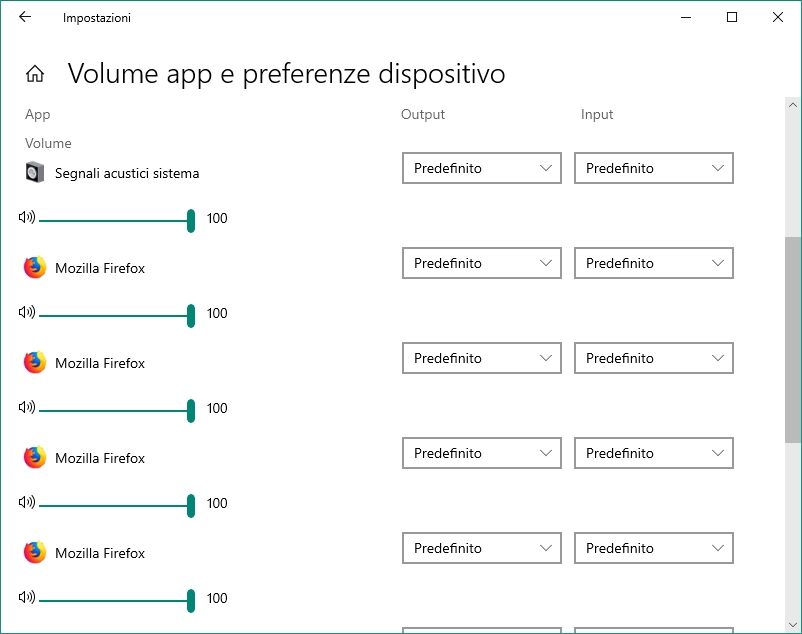Open Input dropdown for Segnali acustici sistema
This screenshot has height=634, width=802.
pyautogui.click(x=654, y=168)
